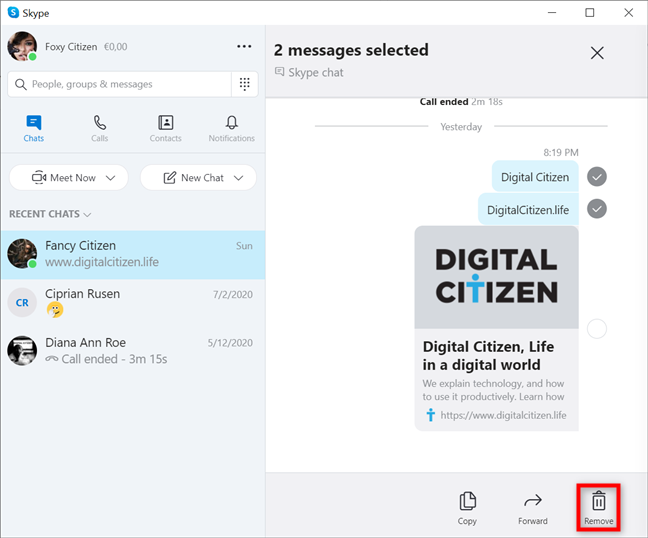Open the More options ellipsis menu
This screenshot has width=648, height=538.
[244, 46]
